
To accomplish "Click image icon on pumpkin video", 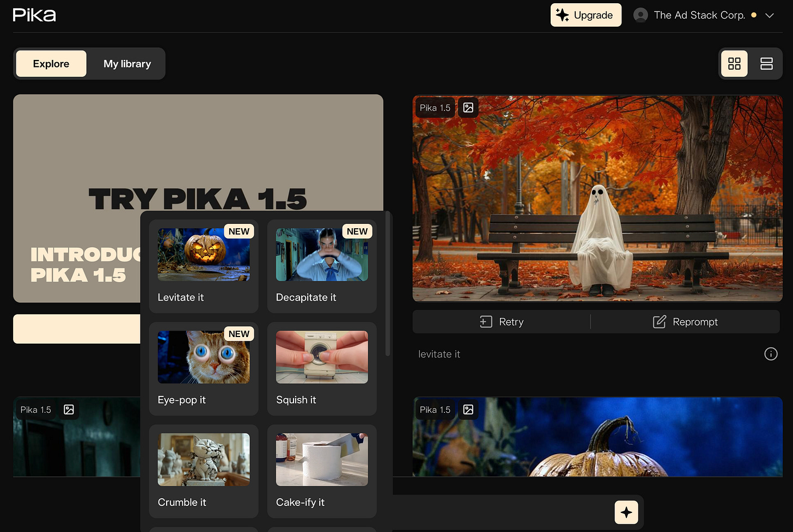I will tap(468, 409).
